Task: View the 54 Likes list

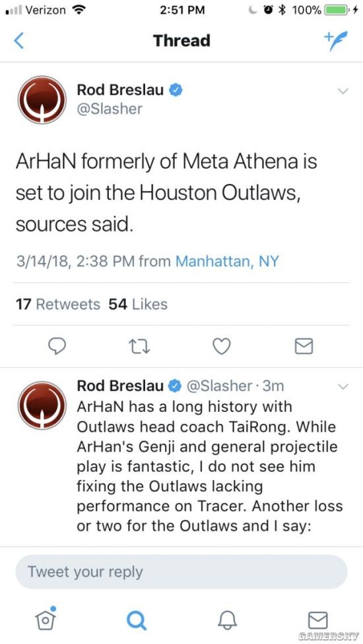Action: tap(138, 305)
